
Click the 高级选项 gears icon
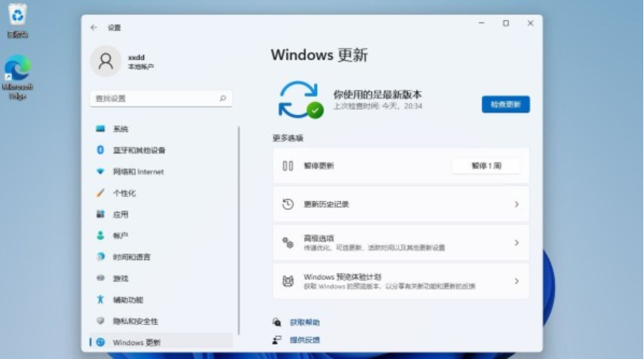click(288, 243)
